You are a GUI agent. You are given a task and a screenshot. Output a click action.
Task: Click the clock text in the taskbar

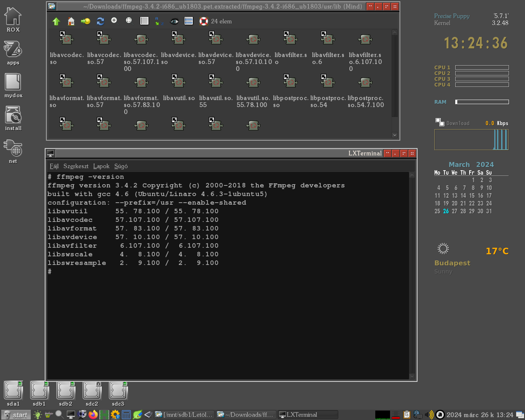point(479,415)
